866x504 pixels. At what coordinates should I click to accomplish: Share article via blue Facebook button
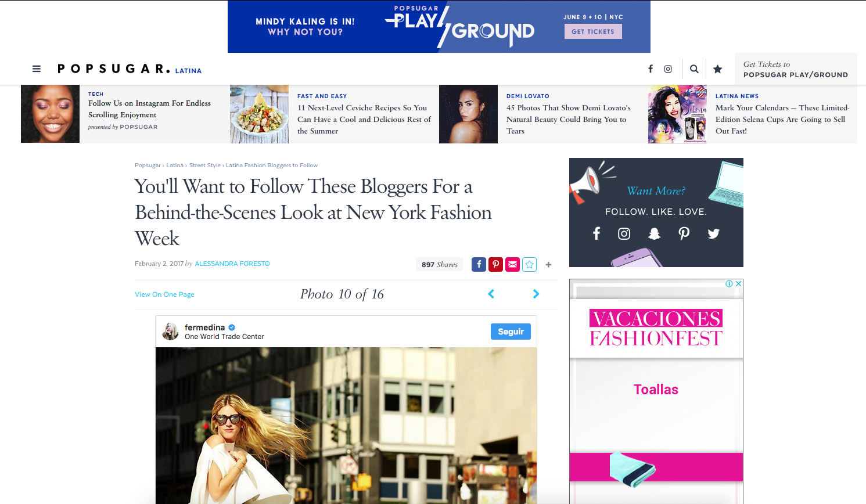(x=479, y=264)
